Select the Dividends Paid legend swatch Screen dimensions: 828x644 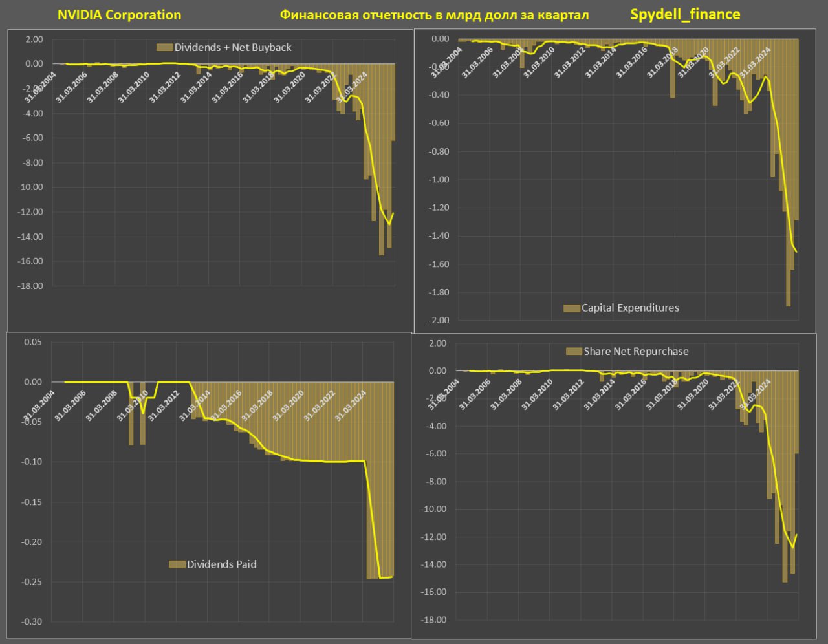[x=177, y=564]
